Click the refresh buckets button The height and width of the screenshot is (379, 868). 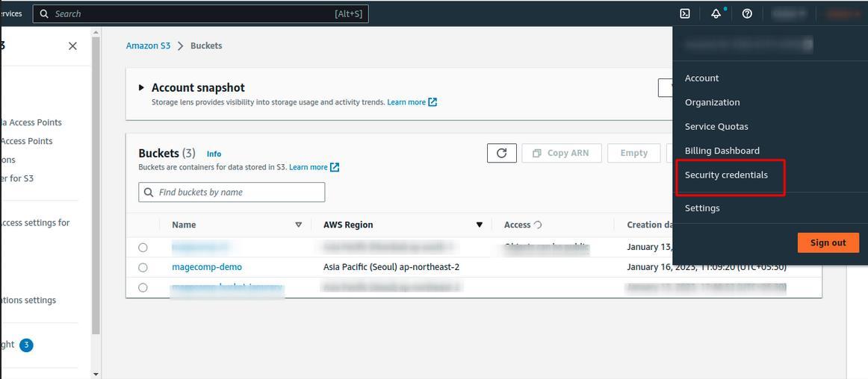501,153
